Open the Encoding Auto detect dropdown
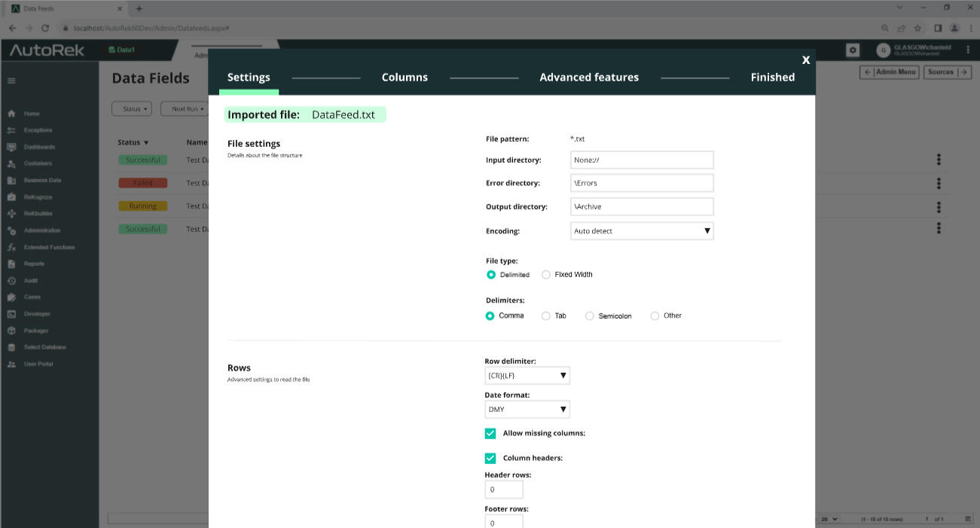This screenshot has height=528, width=980. coord(642,231)
